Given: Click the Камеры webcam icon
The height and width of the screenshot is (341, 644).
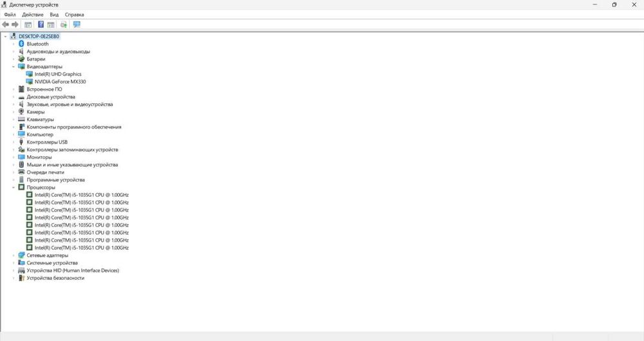Looking at the screenshot, I should tap(21, 111).
